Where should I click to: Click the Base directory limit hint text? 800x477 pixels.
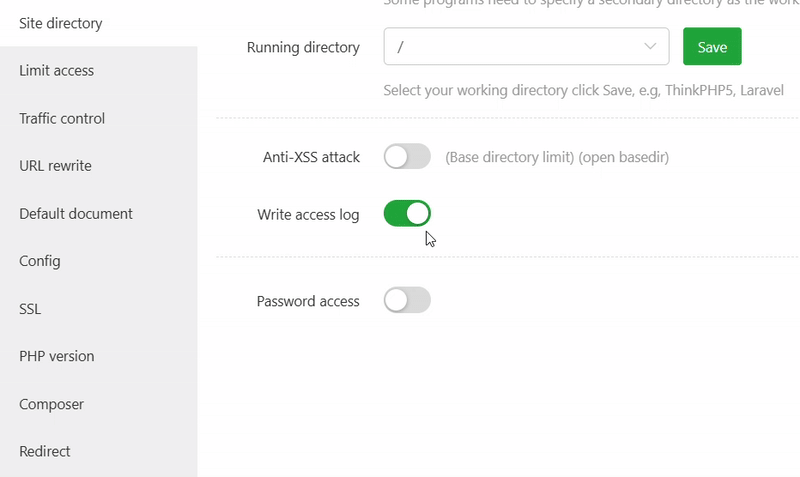point(557,157)
